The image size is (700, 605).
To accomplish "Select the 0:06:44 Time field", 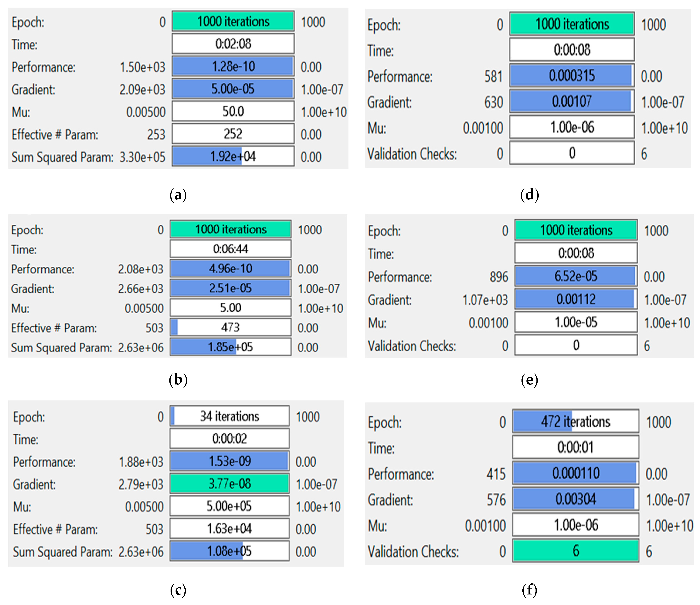I will point(230,249).
